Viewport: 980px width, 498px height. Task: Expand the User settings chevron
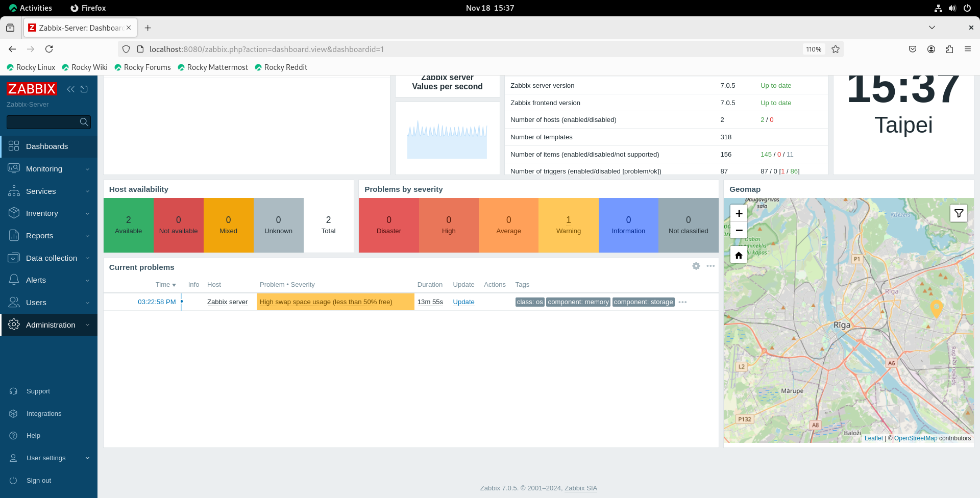[87, 458]
